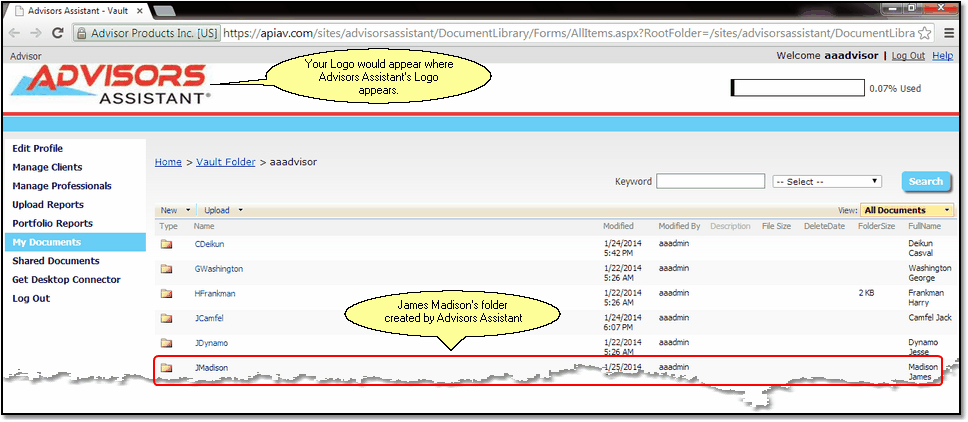Open the HFrankman folder link
Image resolution: width=968 pixels, height=422 pixels.
pos(215,294)
